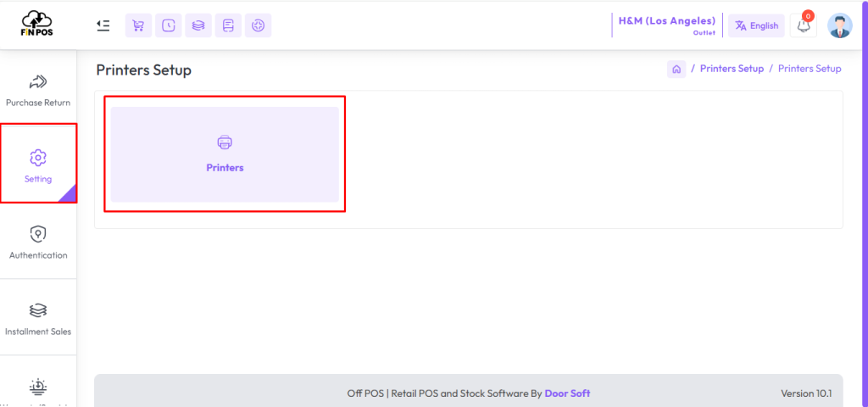Click the last Printers Setup breadcrumb text
The height and width of the screenshot is (407, 868).
coord(810,69)
